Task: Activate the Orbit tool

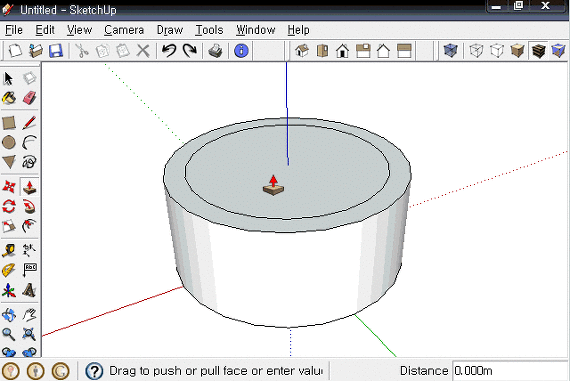Action: click(x=8, y=314)
